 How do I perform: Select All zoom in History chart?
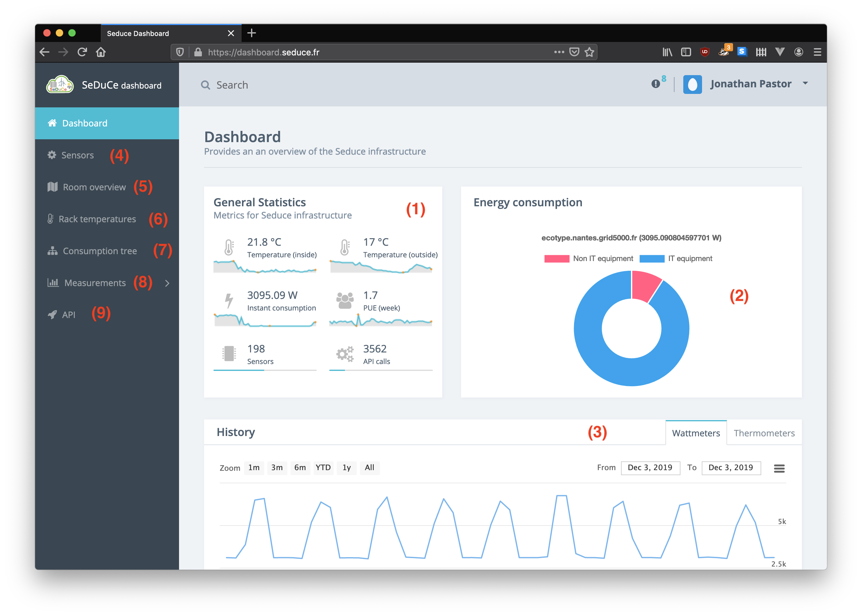click(x=369, y=467)
